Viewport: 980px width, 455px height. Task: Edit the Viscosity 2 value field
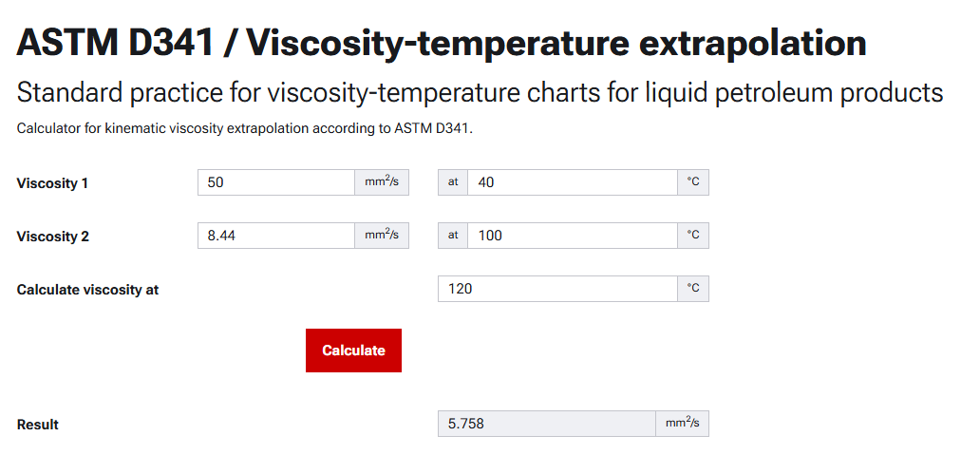(x=277, y=236)
